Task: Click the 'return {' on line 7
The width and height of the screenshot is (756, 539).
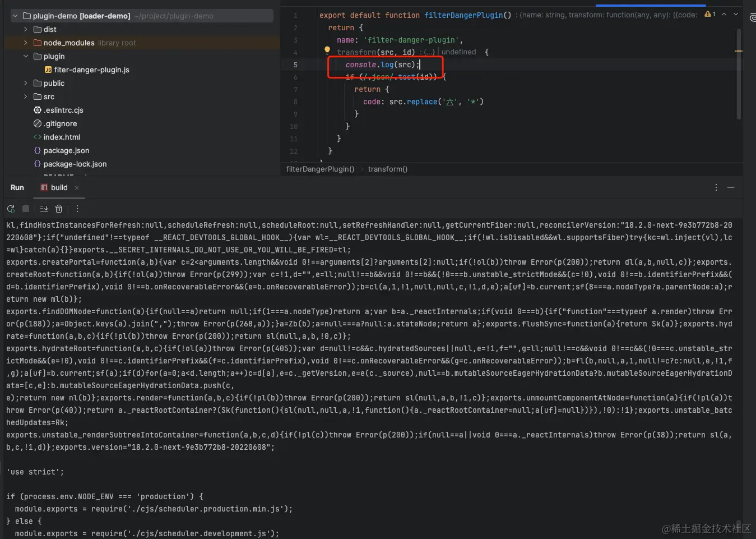Action: 372,89
